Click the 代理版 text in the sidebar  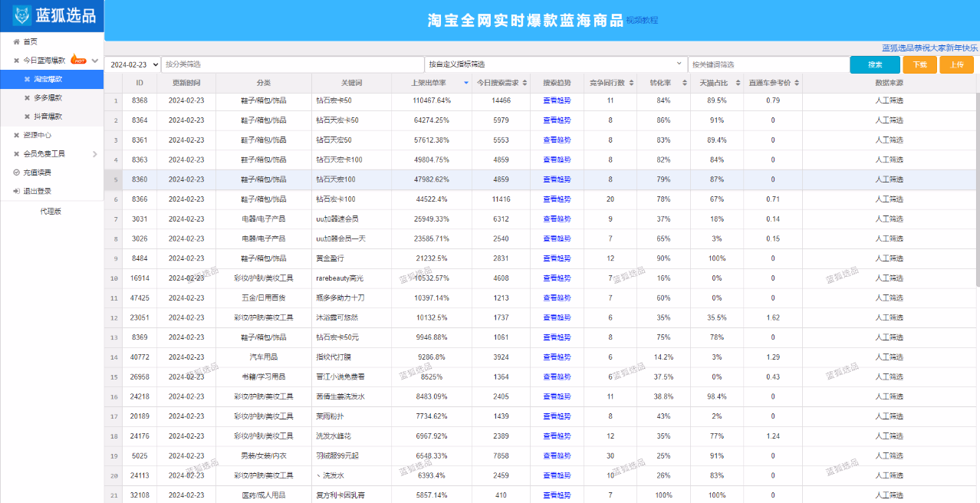click(x=51, y=211)
